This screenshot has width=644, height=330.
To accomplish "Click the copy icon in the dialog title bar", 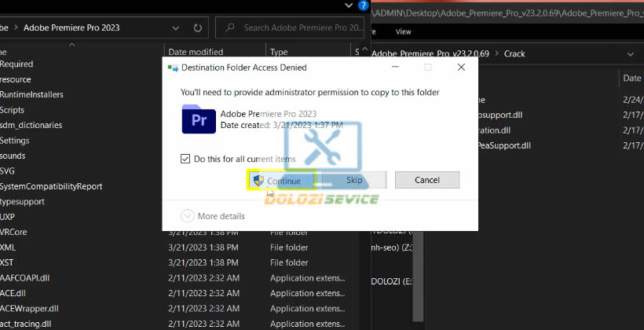I will point(173,68).
